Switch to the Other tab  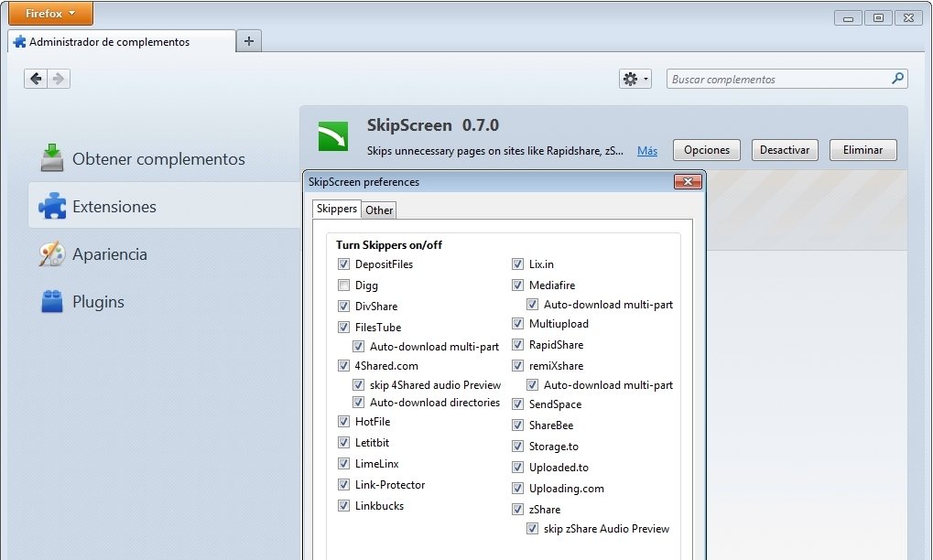point(379,210)
